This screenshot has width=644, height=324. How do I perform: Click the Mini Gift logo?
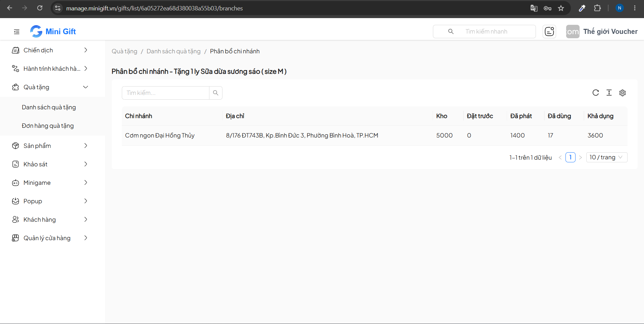coord(53,32)
